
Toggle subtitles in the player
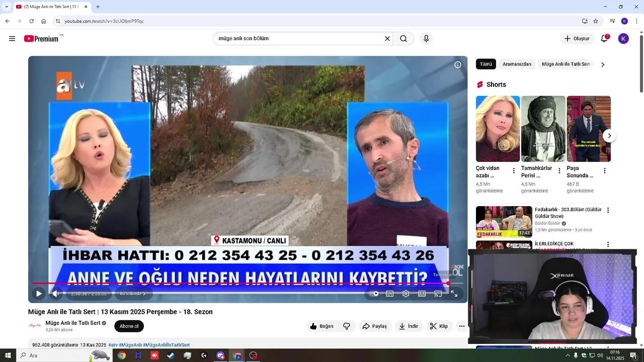pos(390,294)
